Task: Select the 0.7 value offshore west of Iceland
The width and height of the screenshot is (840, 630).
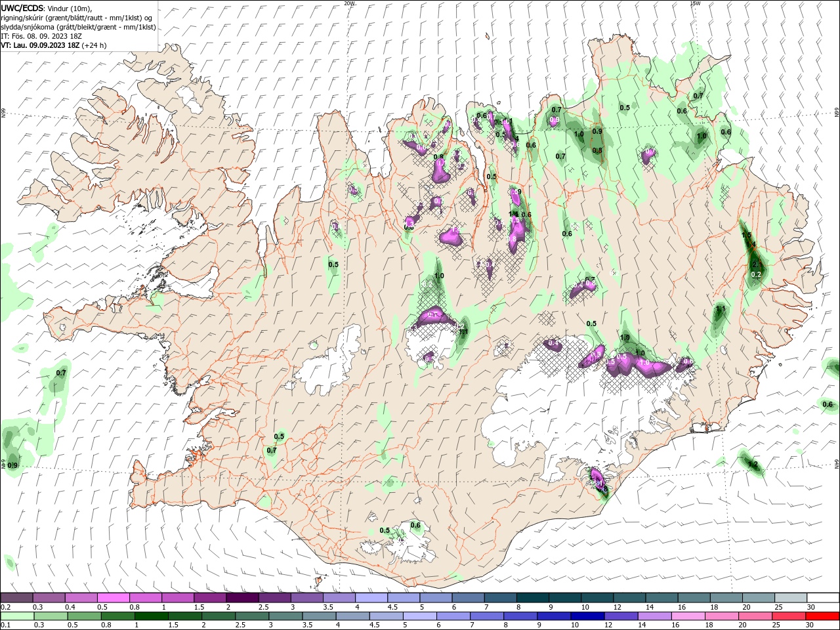Action: coord(61,373)
